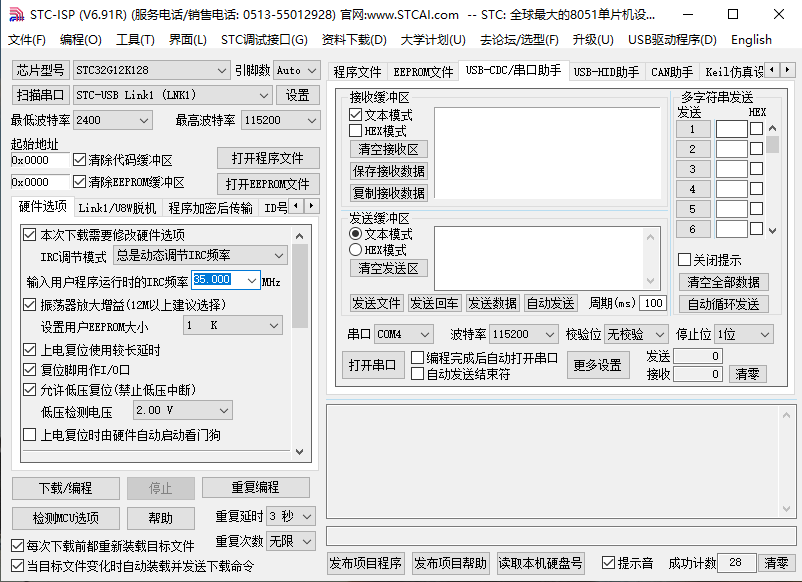Click the 扫描串口 button

coord(40,95)
